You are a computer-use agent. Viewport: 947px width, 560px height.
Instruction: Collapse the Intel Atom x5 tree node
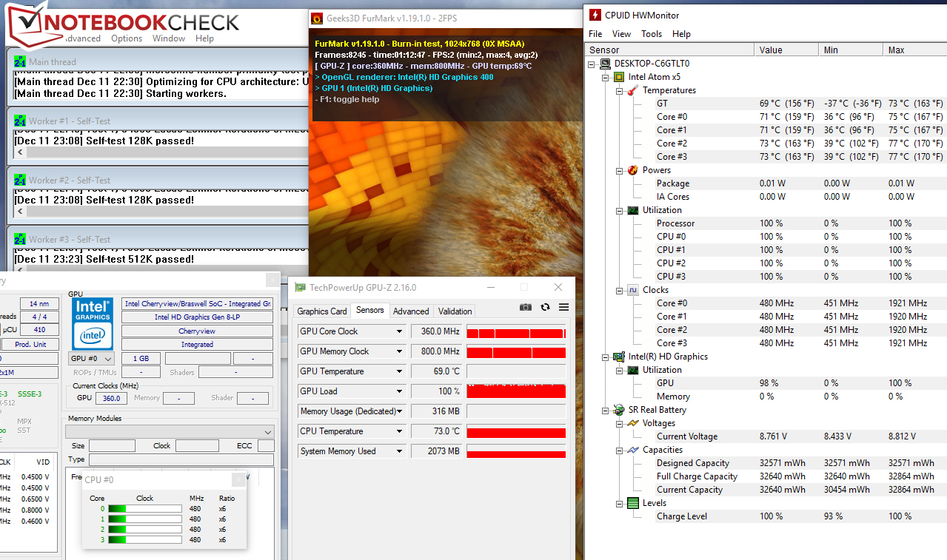click(606, 77)
